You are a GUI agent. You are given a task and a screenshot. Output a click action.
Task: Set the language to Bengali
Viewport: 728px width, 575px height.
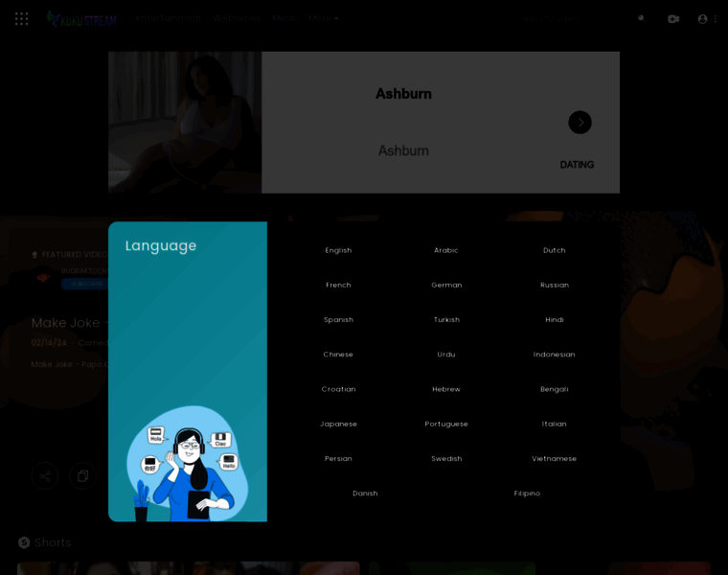(x=555, y=389)
